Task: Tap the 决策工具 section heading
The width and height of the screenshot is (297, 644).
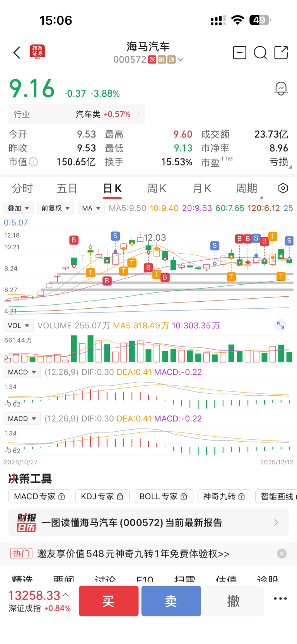Action: 30,478
